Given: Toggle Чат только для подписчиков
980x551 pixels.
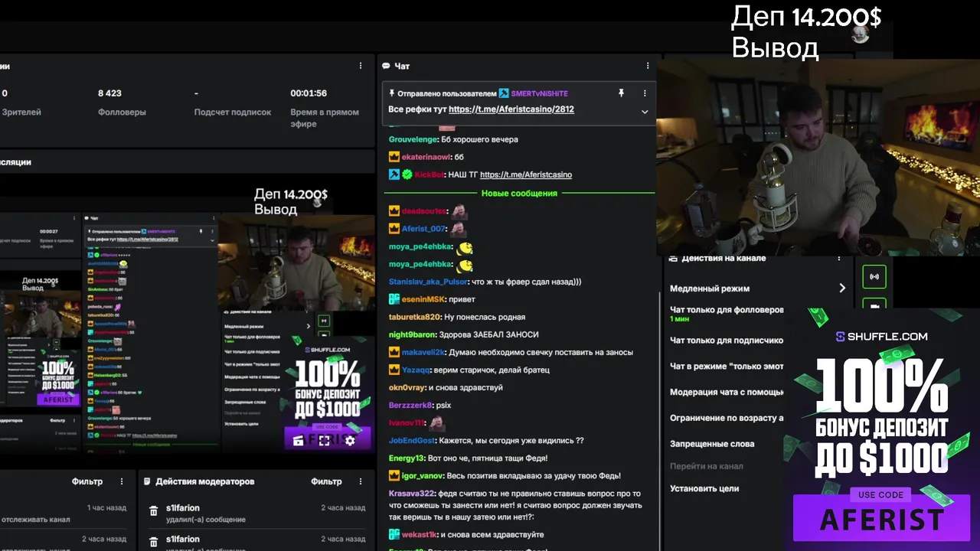Looking at the screenshot, I should point(727,341).
